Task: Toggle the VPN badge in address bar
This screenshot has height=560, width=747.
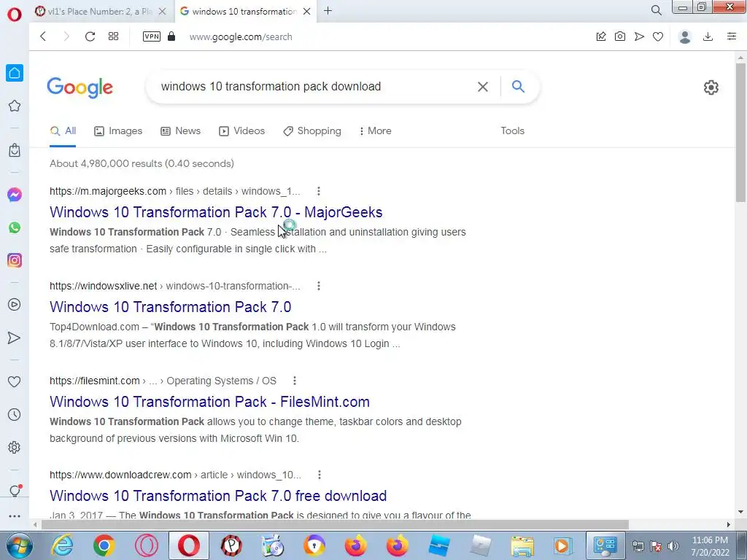Action: 152,36
